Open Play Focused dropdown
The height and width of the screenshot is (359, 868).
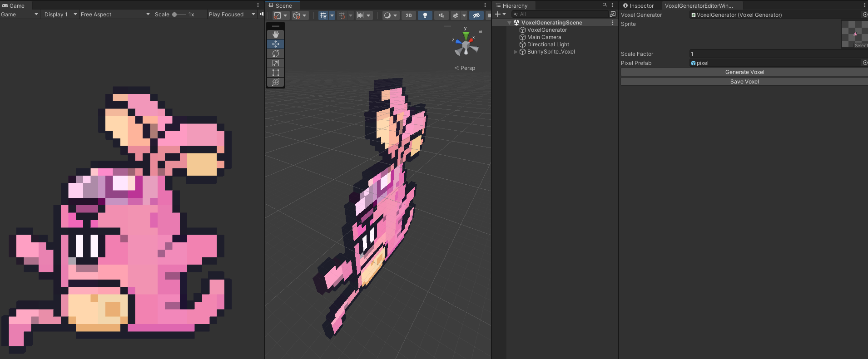232,15
